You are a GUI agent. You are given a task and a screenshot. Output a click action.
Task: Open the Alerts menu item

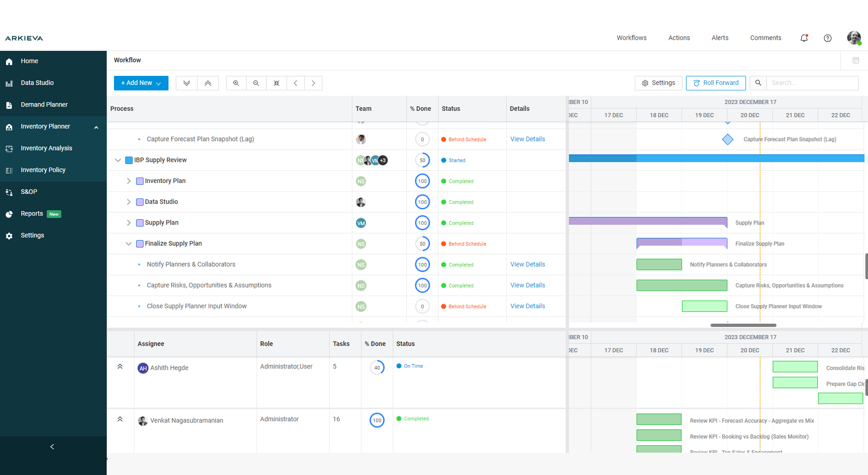(x=720, y=38)
